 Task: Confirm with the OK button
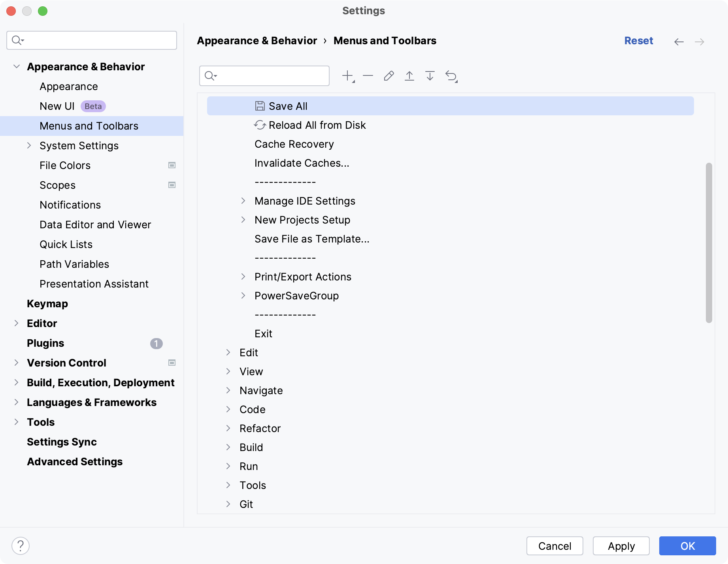(x=688, y=546)
